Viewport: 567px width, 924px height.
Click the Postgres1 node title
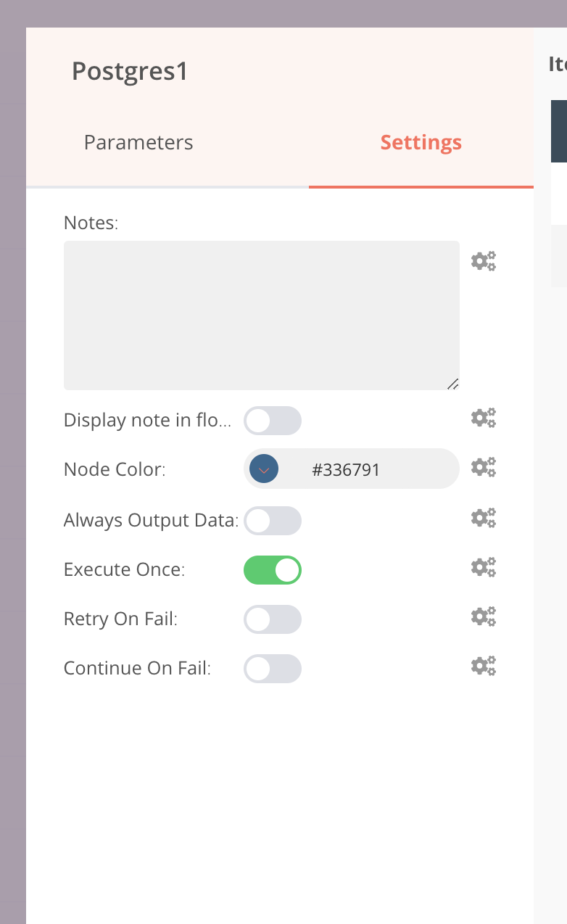click(x=130, y=71)
